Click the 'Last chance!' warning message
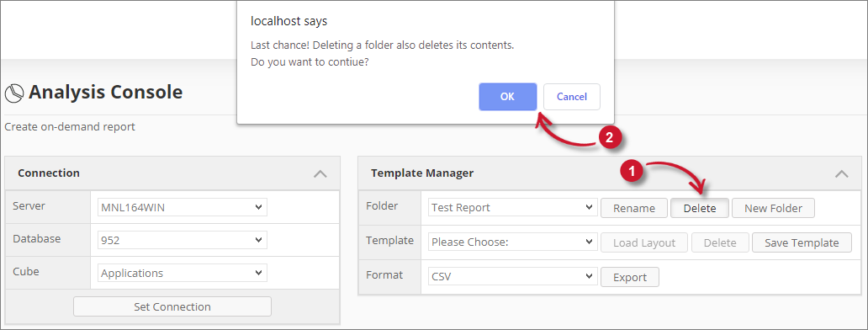Screen dimensions: 868x330 coord(383,45)
